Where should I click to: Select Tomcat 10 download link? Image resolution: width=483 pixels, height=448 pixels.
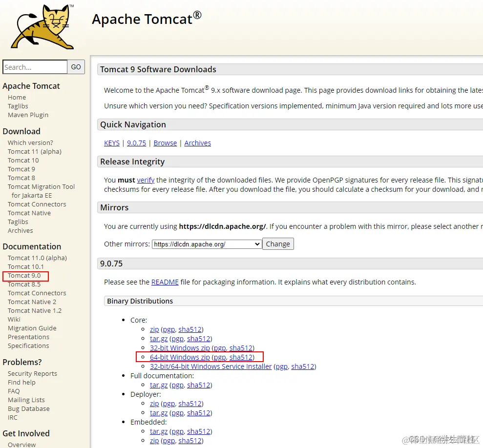click(x=23, y=160)
